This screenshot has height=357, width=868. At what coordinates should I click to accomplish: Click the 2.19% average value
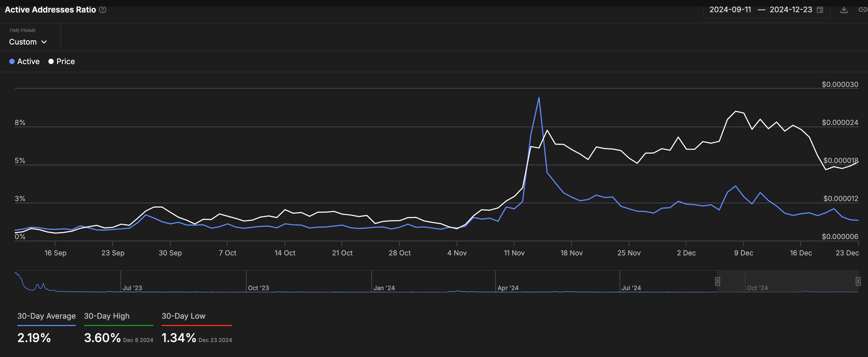point(34,338)
